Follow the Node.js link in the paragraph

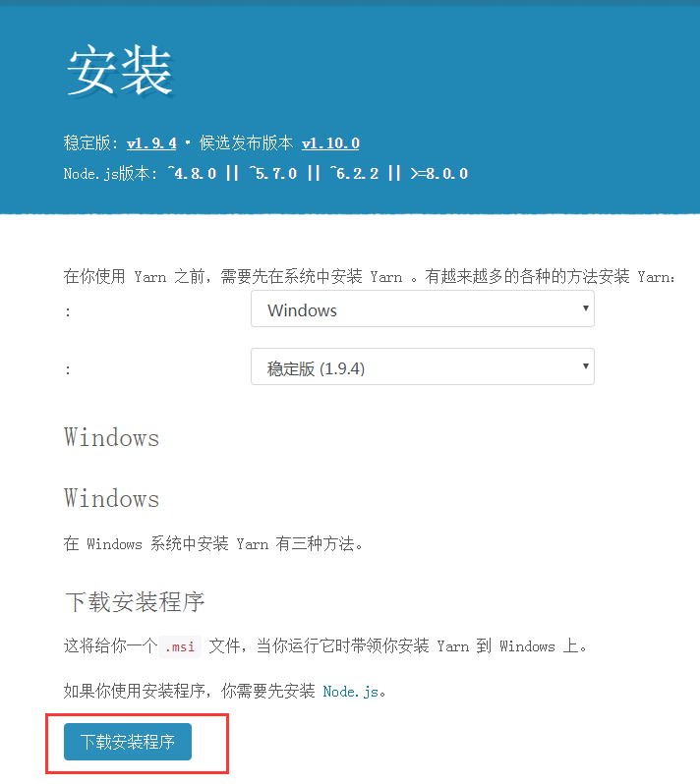tap(350, 692)
